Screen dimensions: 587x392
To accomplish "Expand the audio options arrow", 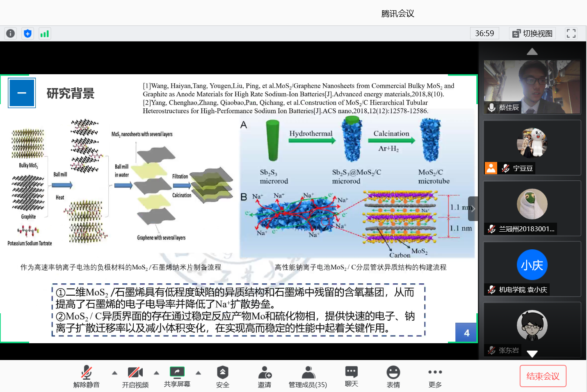I will point(114,373).
